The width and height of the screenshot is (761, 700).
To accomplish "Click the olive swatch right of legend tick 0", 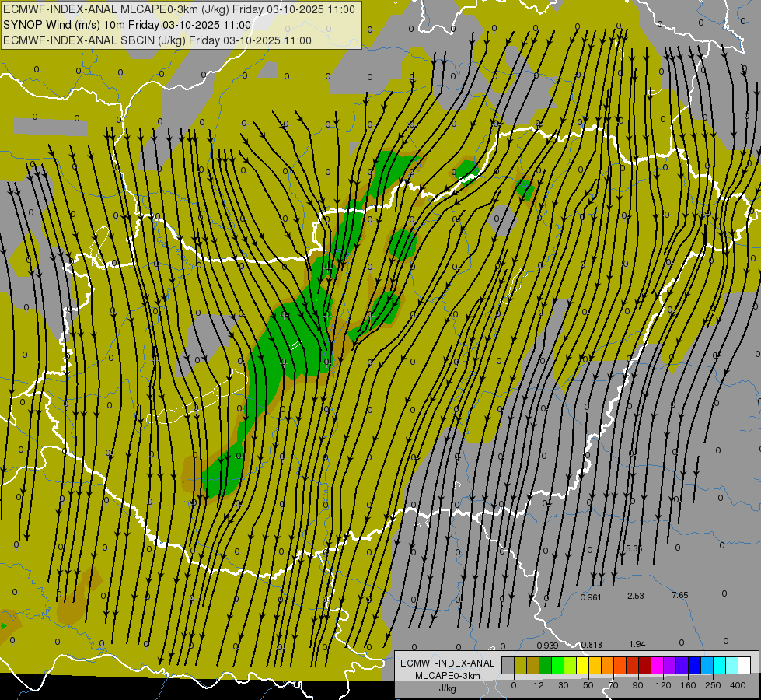I will pos(521,666).
